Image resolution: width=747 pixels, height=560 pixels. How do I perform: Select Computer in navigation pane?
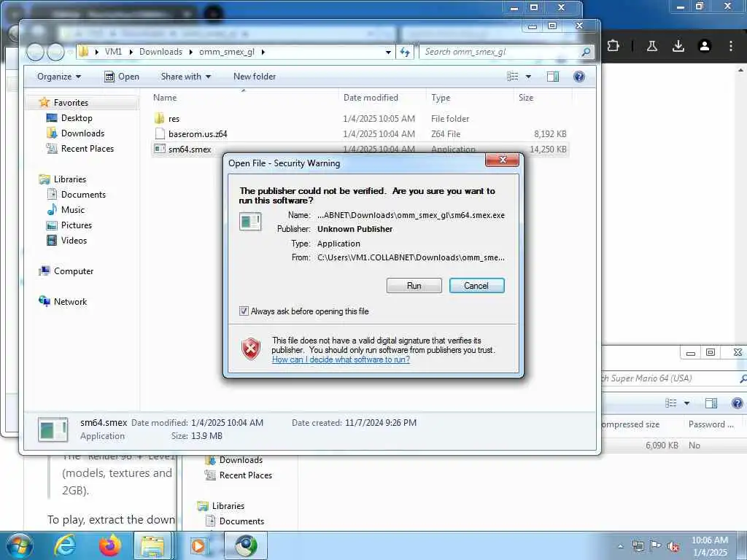[x=74, y=271]
